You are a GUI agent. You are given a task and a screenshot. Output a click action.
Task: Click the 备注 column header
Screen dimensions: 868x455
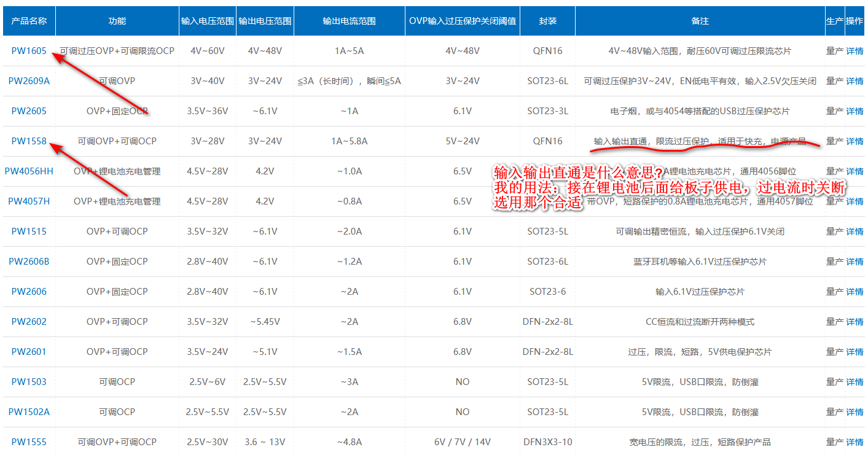(700, 21)
